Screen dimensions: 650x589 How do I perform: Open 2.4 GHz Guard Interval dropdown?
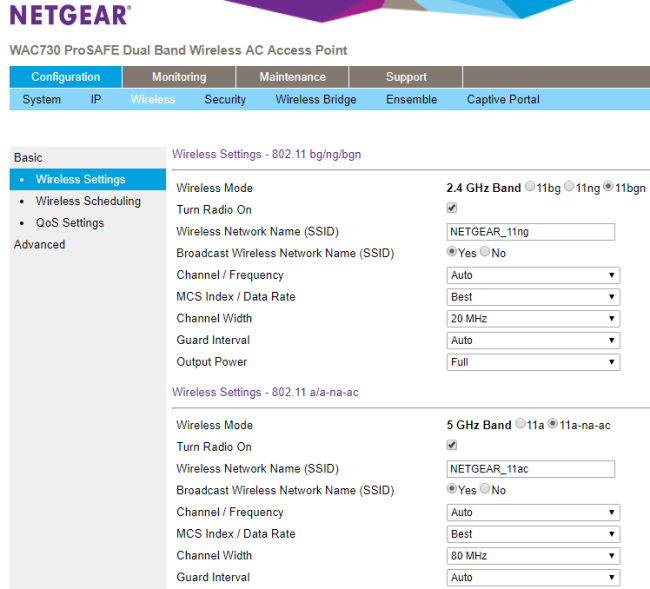533,340
